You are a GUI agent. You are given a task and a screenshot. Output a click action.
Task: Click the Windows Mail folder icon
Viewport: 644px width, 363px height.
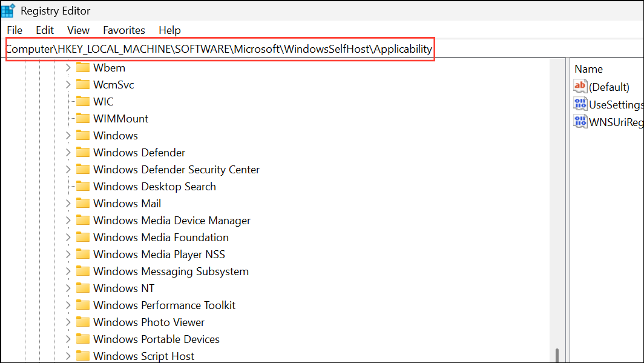(x=83, y=203)
